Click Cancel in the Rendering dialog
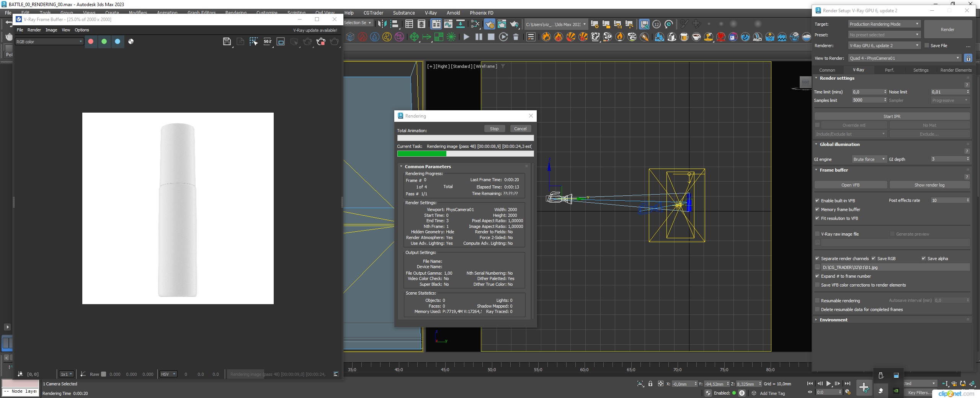 click(520, 129)
